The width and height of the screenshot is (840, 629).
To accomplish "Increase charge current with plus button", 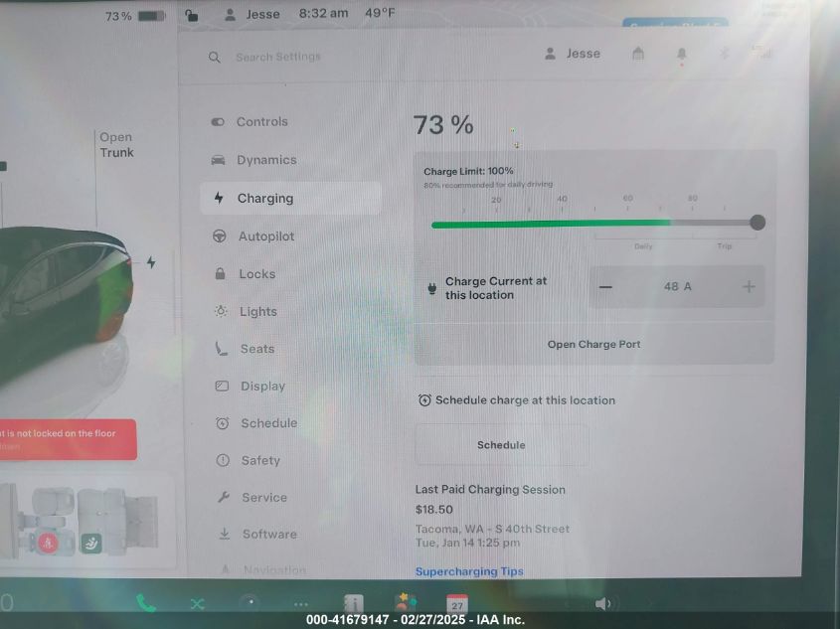I will (x=749, y=286).
